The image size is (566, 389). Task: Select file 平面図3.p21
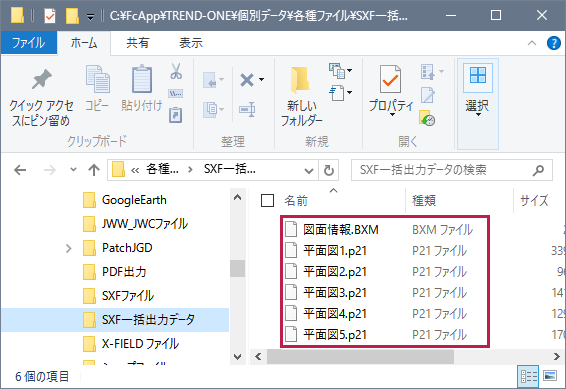coord(326,292)
